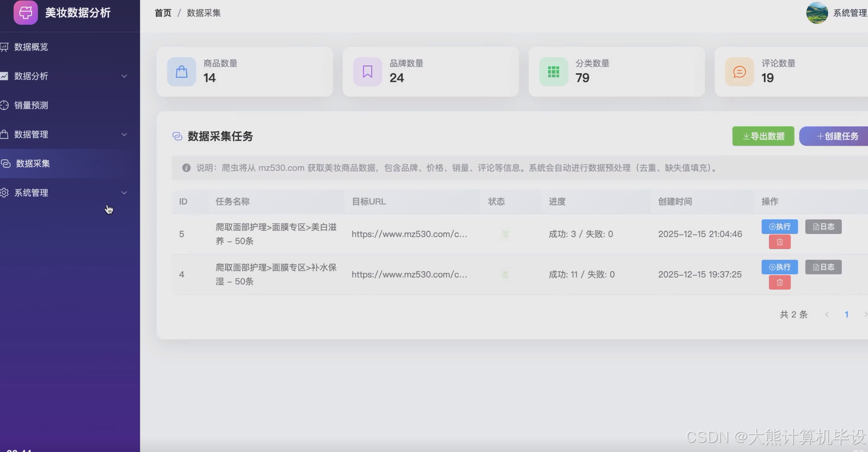Viewport: 868px width, 452px height.
Task: Click the shopping bag icon on 商品数量 card
Action: 181,71
